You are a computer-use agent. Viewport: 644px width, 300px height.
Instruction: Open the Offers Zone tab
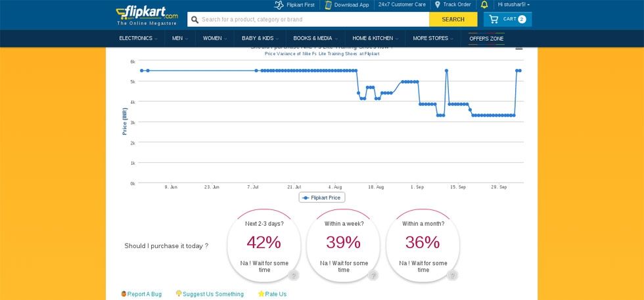pyautogui.click(x=486, y=39)
